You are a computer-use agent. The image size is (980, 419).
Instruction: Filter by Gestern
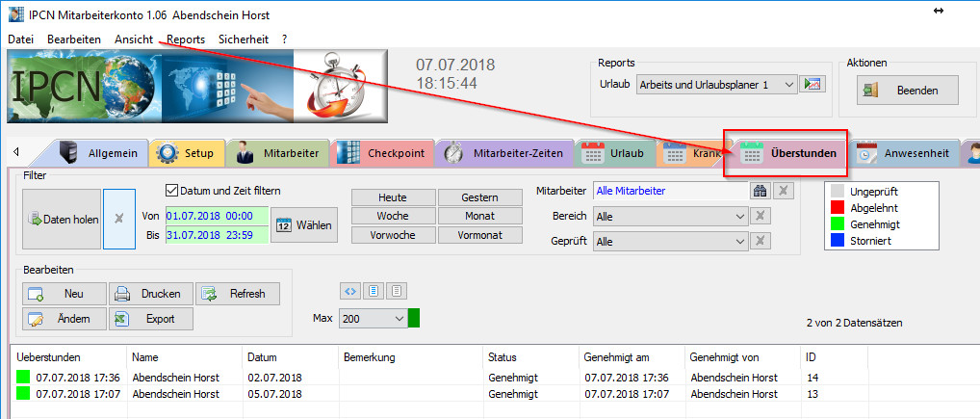(x=479, y=197)
